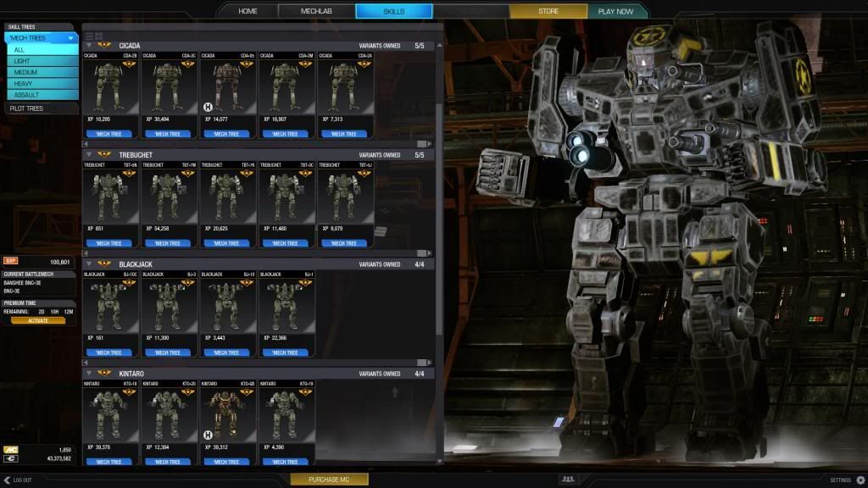This screenshot has height=488, width=868.
Task: Click the SETTINGS label in the bottom bar
Action: pos(840,480)
